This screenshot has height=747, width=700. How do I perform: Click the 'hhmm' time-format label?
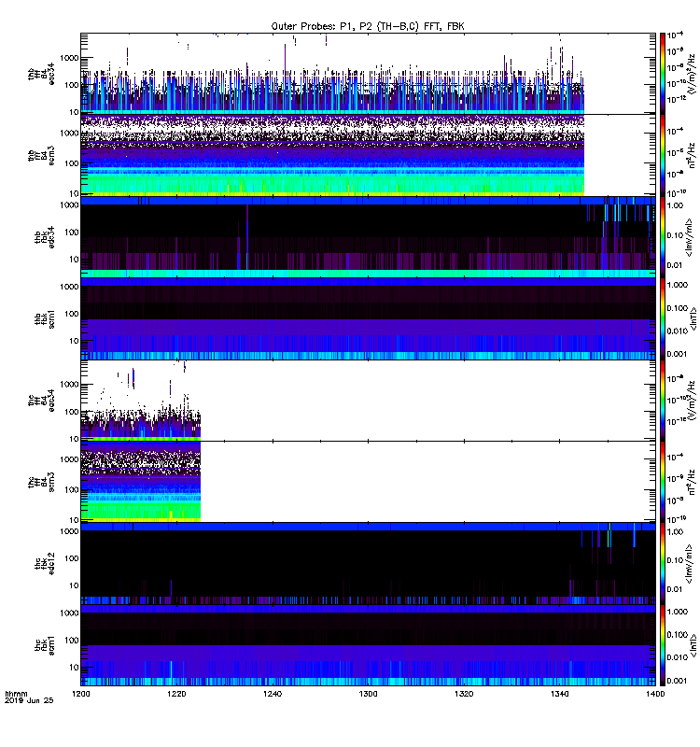16,694
